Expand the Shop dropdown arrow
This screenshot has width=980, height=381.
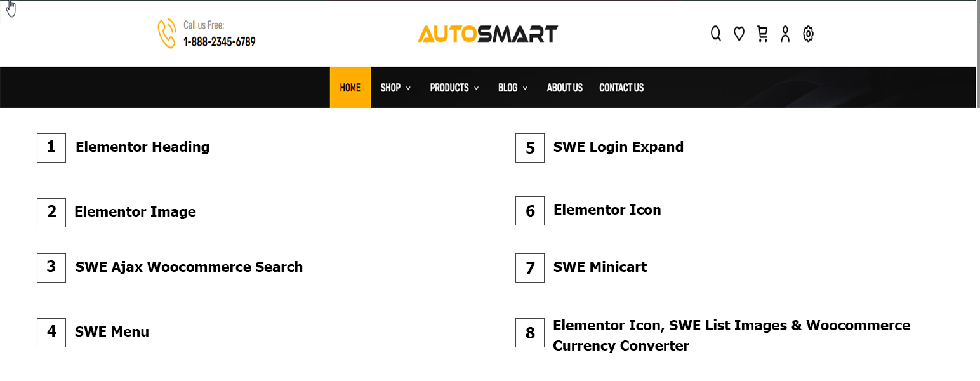pyautogui.click(x=409, y=88)
